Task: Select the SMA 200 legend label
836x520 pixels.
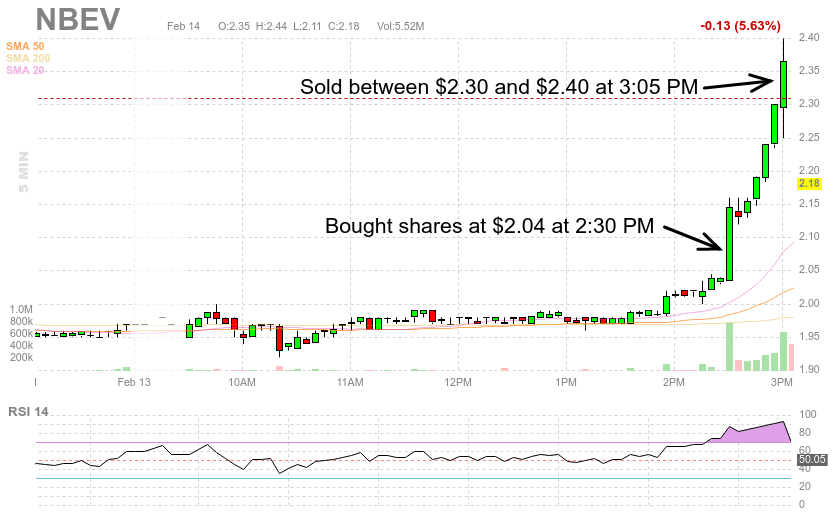Action: click(x=28, y=58)
